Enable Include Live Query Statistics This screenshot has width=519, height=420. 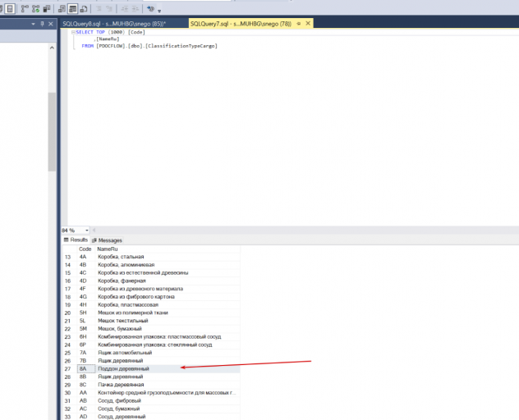(36, 9)
